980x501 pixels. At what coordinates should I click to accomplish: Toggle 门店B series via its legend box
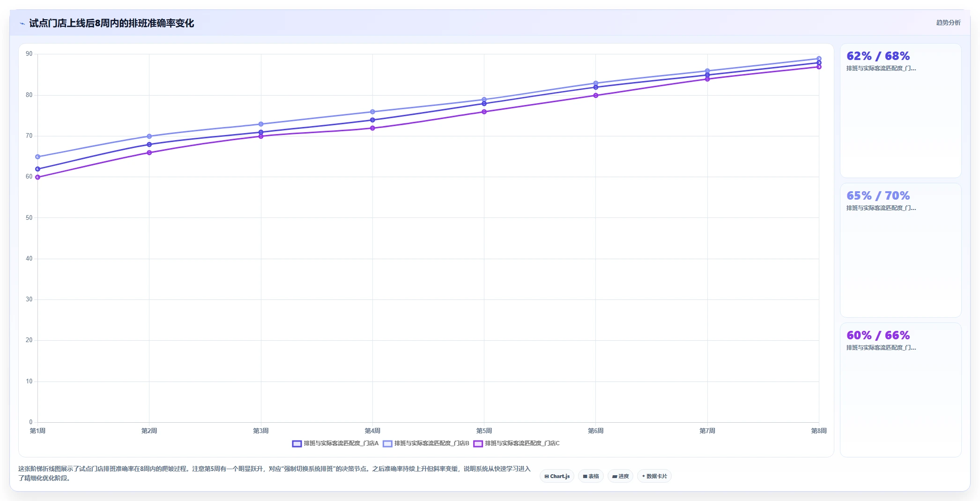[387, 443]
